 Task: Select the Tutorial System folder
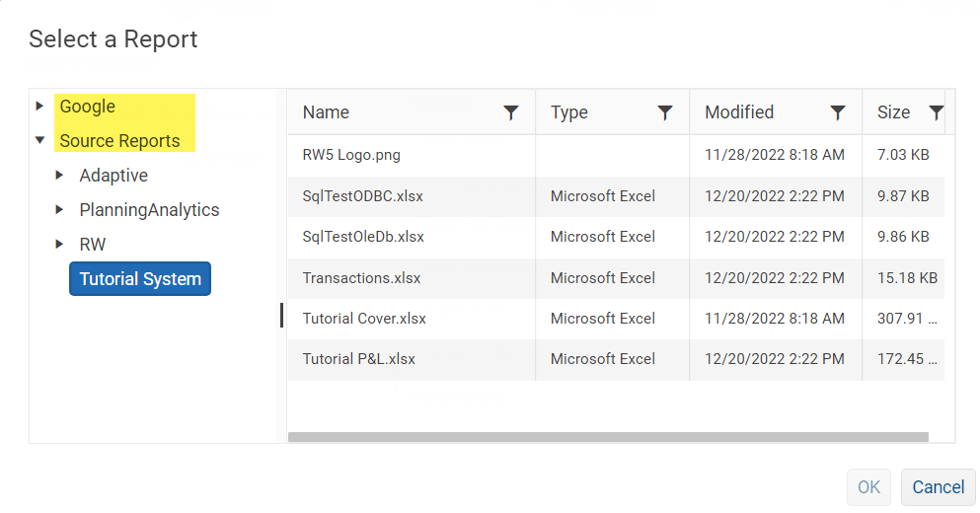tap(140, 279)
